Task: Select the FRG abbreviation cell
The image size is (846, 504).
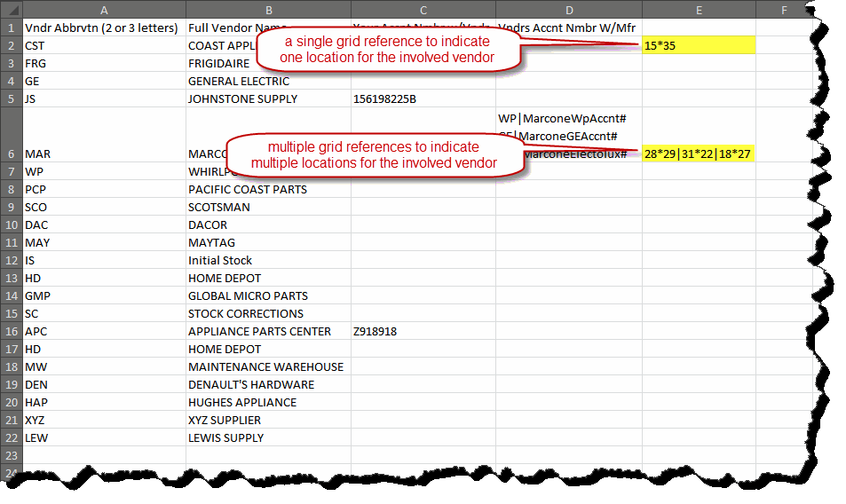Action: [104, 63]
